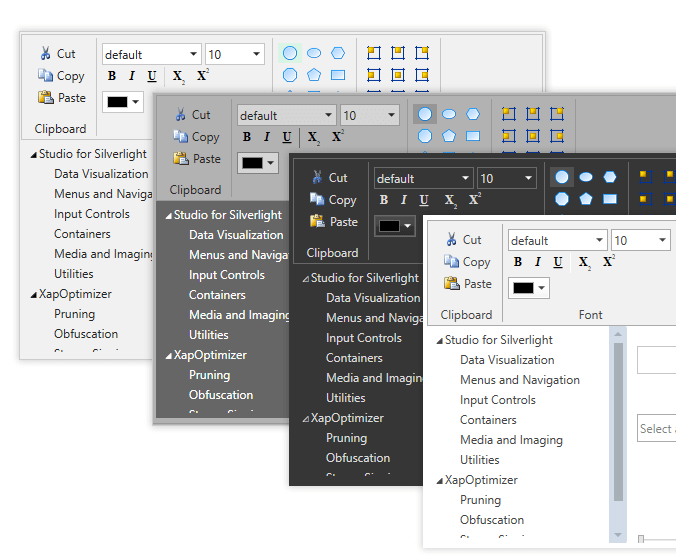This screenshot has width=676, height=560.
Task: Select top-center alignment icon in back light window
Action: [398, 53]
